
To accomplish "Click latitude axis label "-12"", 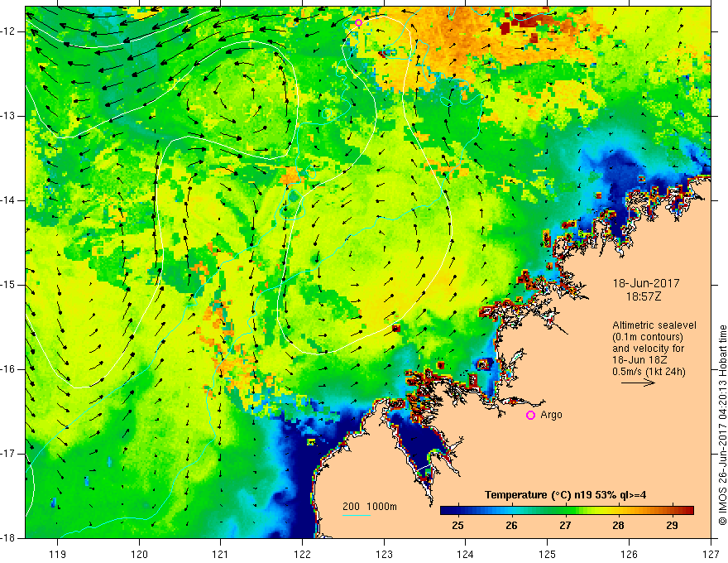I will click(8, 31).
